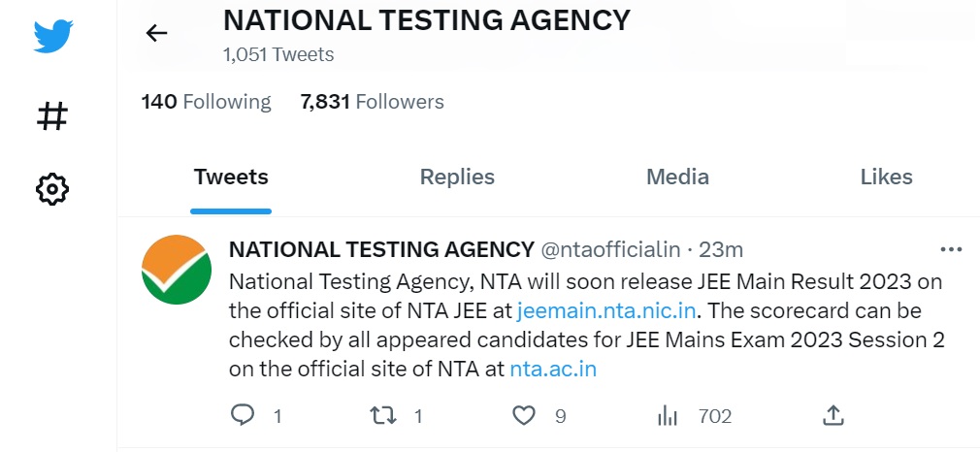Reply to the NTA tweet
Image resolution: width=980 pixels, height=452 pixels.
(x=243, y=416)
